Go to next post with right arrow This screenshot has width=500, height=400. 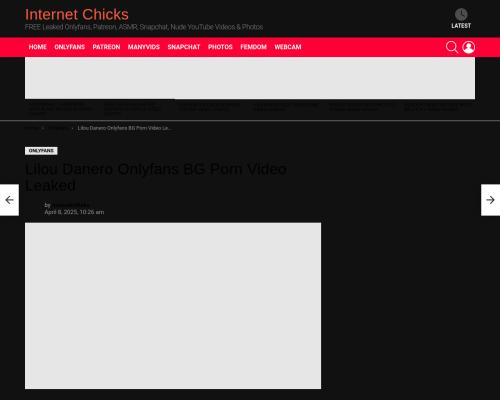[x=490, y=200]
